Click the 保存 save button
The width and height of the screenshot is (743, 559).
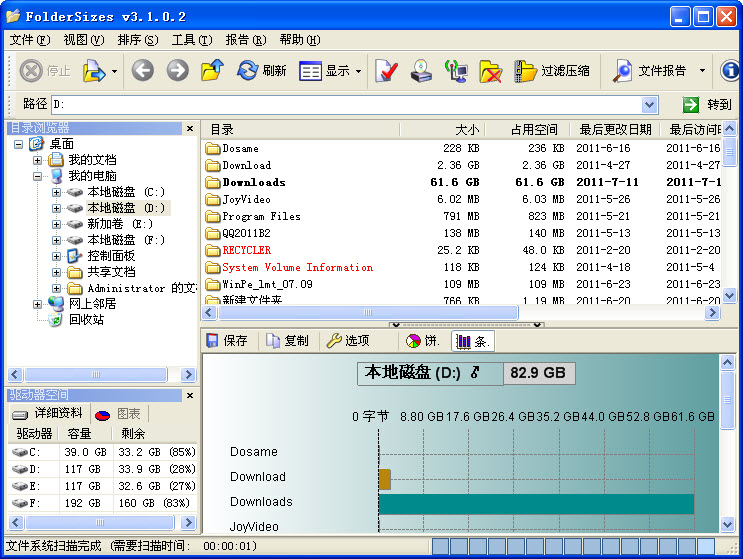pos(227,341)
